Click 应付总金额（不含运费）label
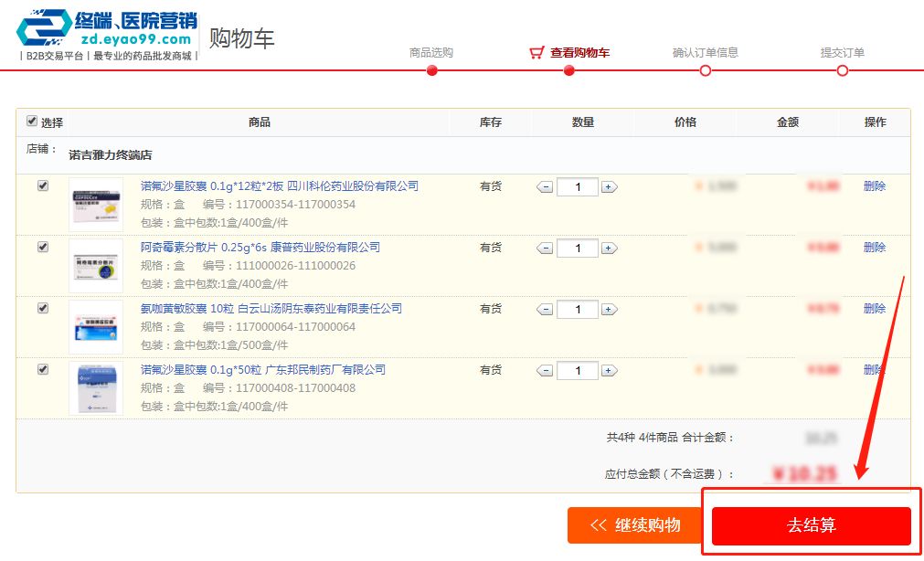This screenshot has width=924, height=561. tap(669, 474)
